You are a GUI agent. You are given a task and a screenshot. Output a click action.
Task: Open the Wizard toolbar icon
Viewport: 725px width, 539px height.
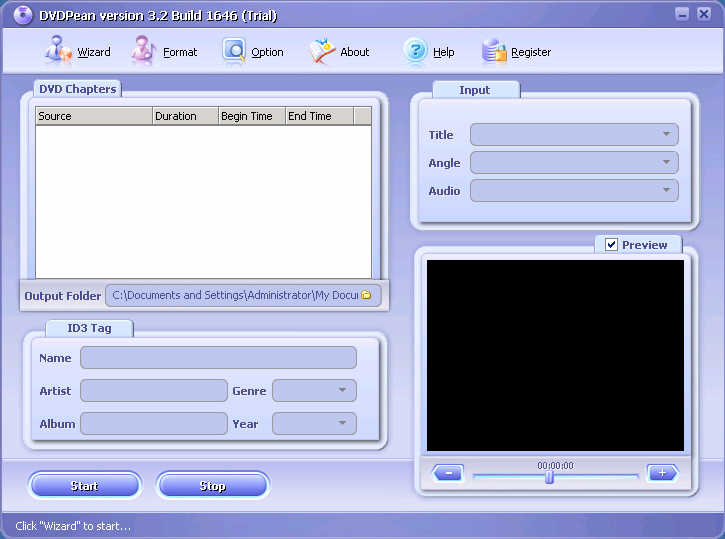point(57,49)
